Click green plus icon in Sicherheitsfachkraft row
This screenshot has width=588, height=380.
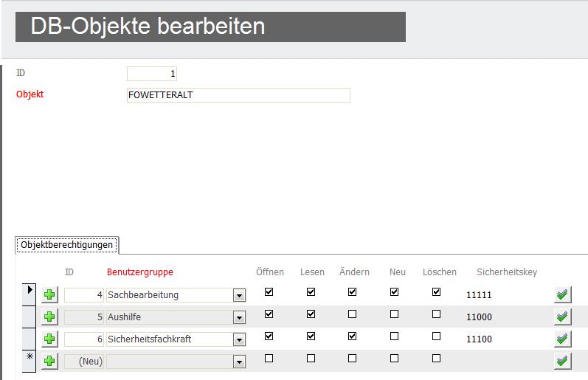pyautogui.click(x=49, y=339)
